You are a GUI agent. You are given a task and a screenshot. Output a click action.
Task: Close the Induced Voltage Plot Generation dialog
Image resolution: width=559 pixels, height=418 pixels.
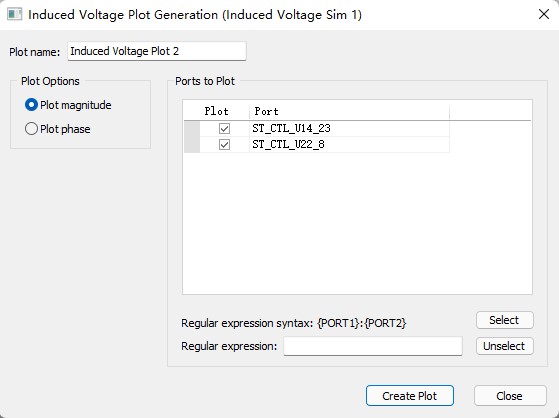[544, 15]
